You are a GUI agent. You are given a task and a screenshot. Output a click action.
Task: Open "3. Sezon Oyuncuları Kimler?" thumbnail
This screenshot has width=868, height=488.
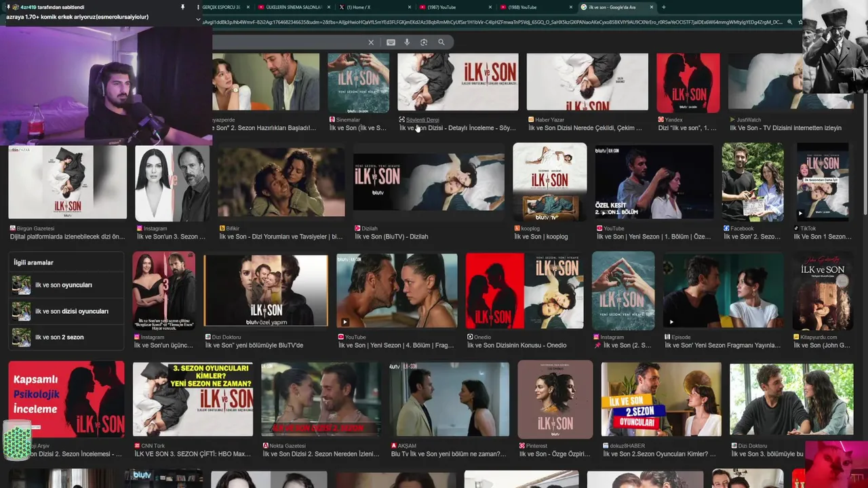[193, 399]
